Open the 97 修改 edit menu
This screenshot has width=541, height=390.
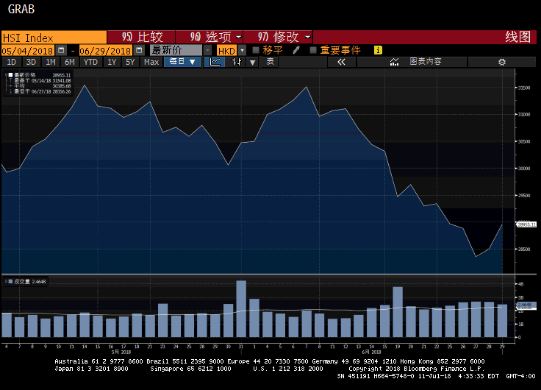278,37
